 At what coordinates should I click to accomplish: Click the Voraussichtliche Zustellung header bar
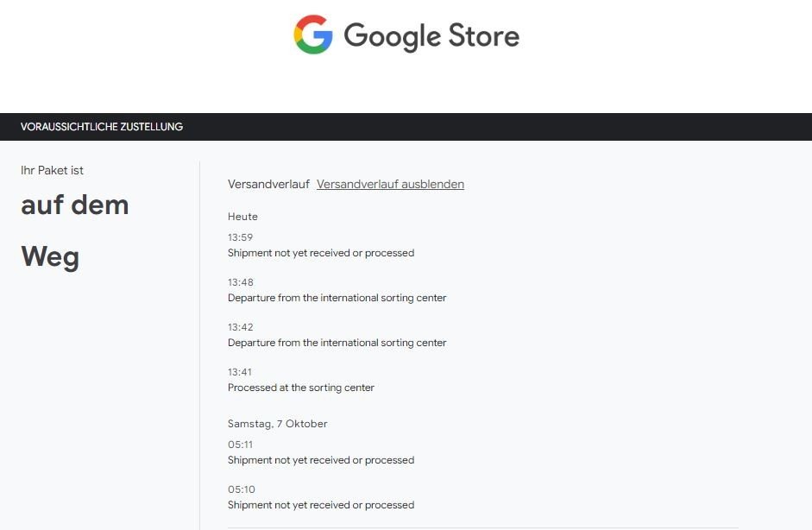pyautogui.click(x=406, y=126)
